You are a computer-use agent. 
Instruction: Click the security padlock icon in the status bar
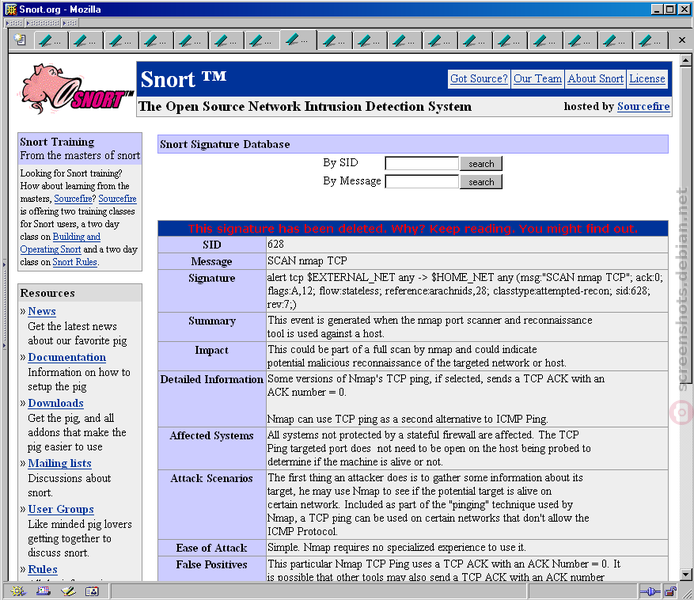coord(670,591)
